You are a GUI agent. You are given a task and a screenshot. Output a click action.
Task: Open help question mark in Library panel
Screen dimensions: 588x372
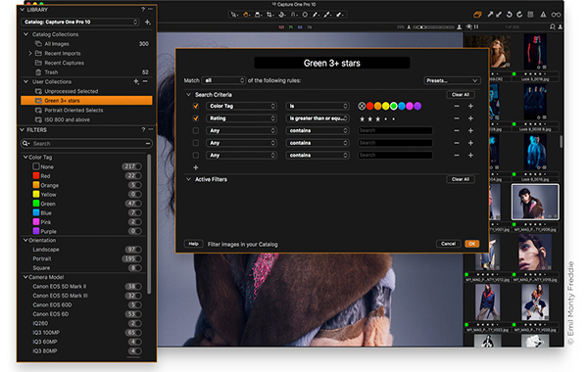(143, 10)
